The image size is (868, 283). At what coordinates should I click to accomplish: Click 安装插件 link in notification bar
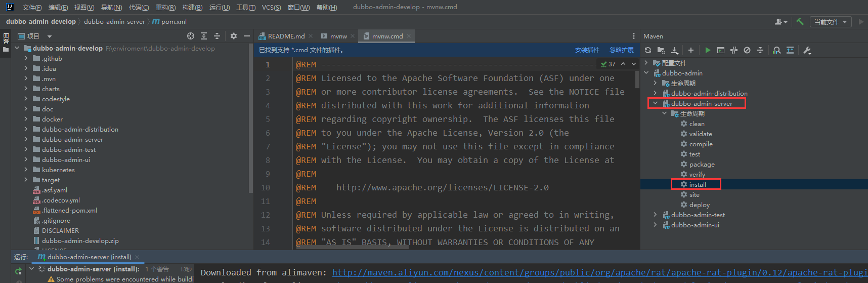tap(587, 50)
